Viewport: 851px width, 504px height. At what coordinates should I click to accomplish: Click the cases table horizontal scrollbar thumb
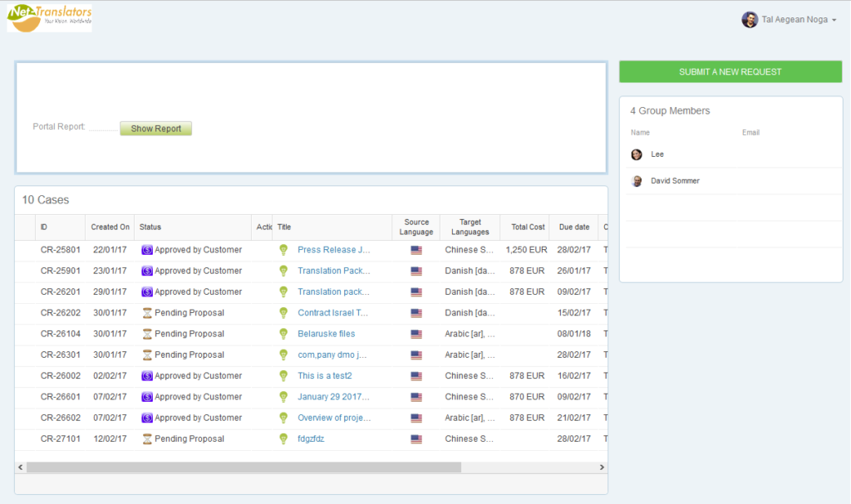[x=243, y=467]
